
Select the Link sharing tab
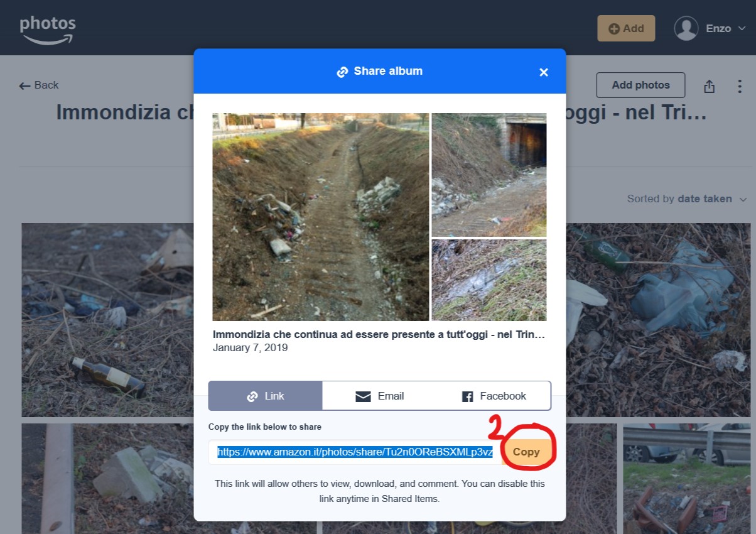click(x=265, y=396)
